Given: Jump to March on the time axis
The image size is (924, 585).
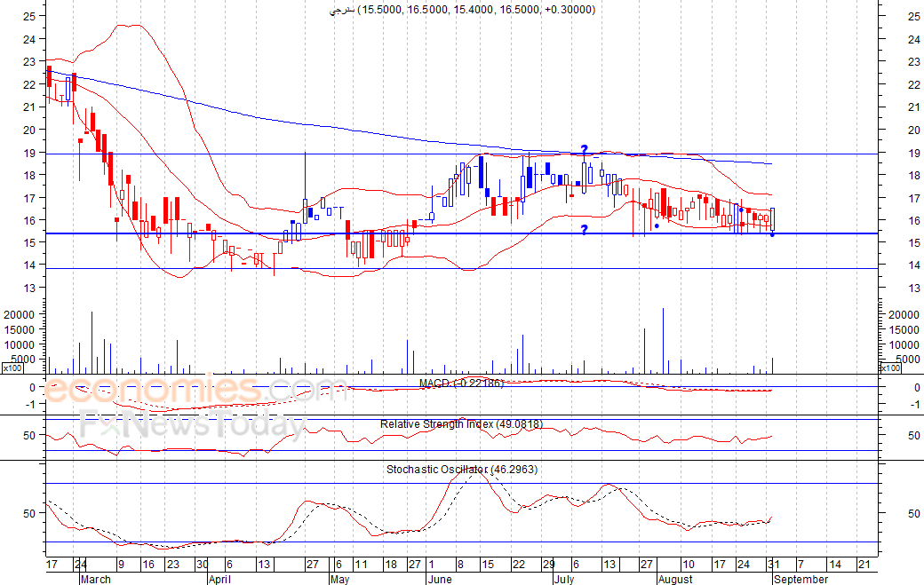Looking at the screenshot, I should [x=95, y=579].
